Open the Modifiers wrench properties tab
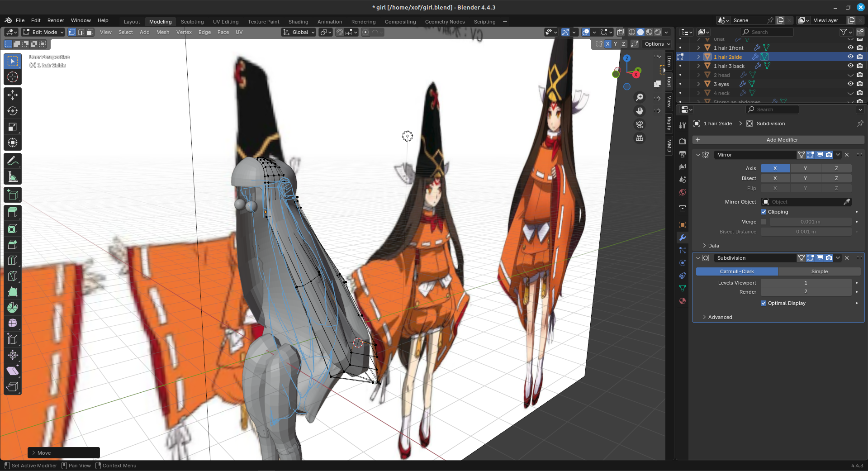868x471 pixels. pyautogui.click(x=683, y=238)
